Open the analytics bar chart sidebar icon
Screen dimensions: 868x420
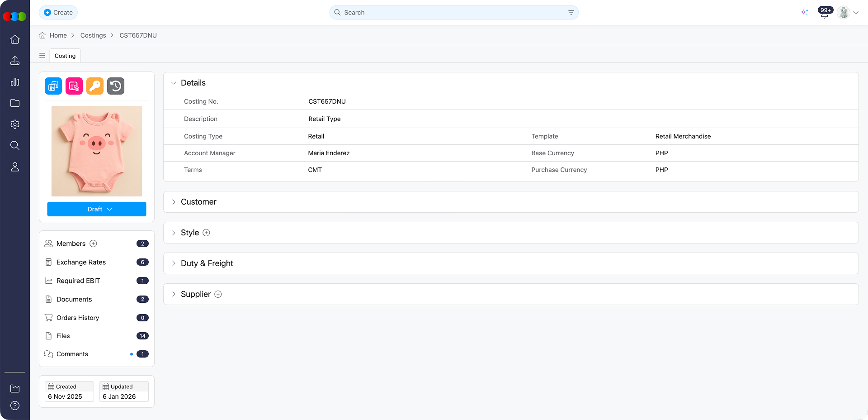15,82
